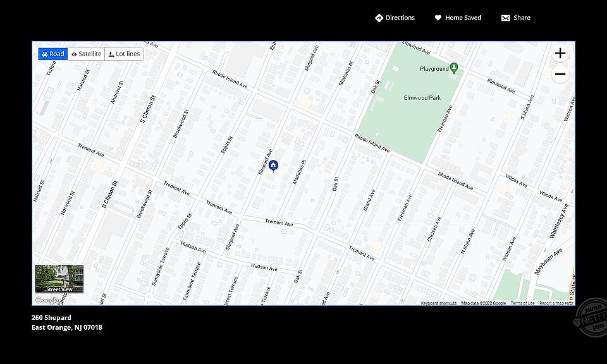Click the Directions diamond icon
The height and width of the screenshot is (364, 607).
(x=379, y=18)
